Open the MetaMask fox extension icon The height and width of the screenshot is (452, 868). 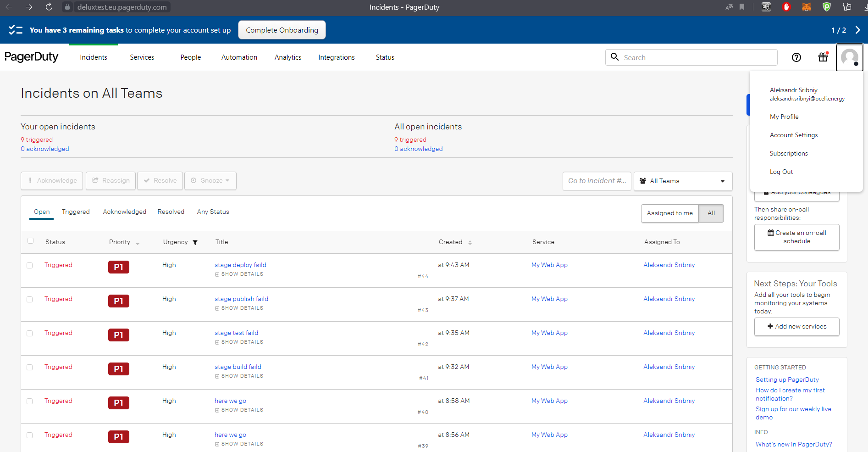click(x=806, y=7)
